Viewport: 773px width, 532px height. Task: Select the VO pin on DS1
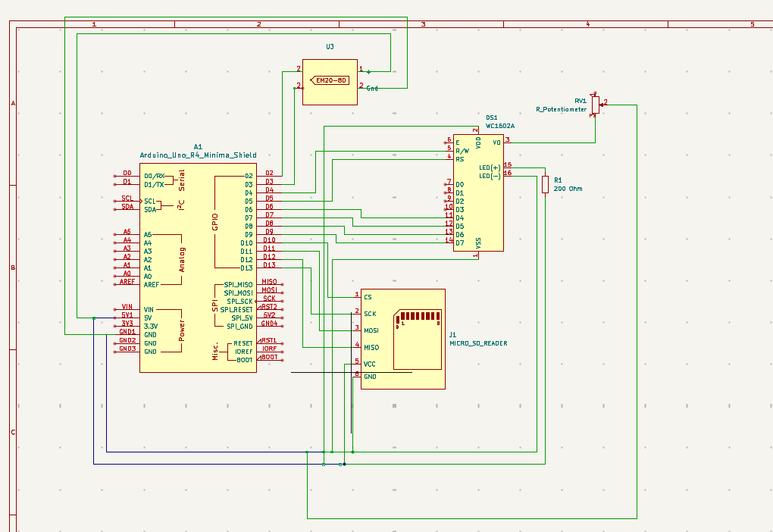pyautogui.click(x=496, y=142)
